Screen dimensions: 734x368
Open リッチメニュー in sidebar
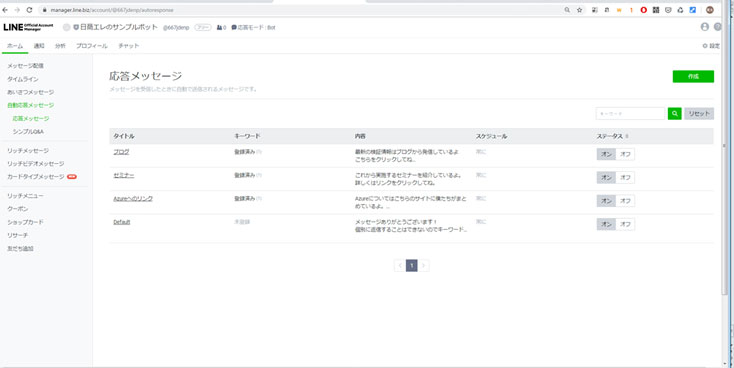coord(25,196)
